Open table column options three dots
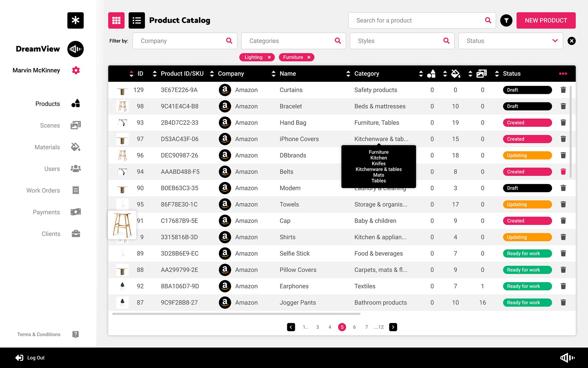 coord(563,74)
